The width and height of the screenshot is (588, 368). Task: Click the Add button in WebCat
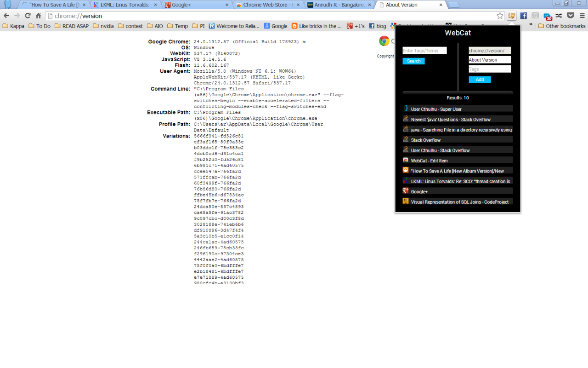coord(480,79)
